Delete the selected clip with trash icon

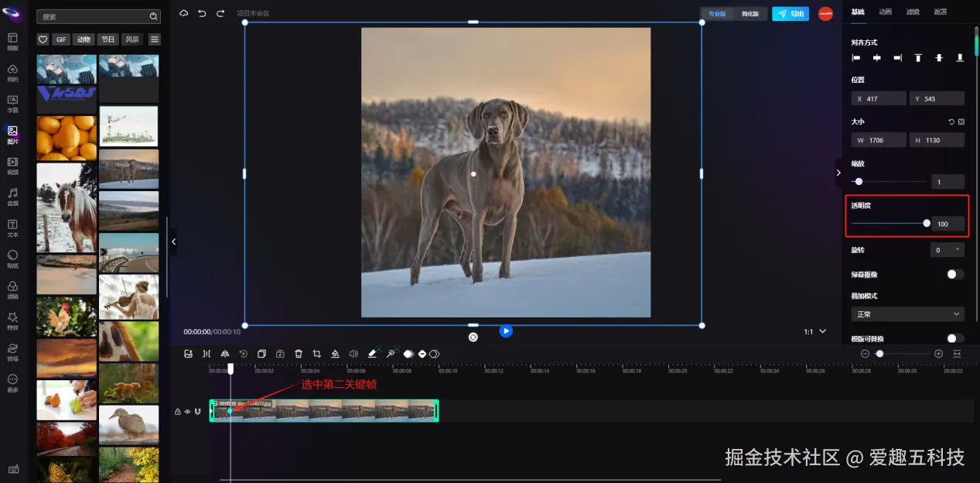(299, 354)
